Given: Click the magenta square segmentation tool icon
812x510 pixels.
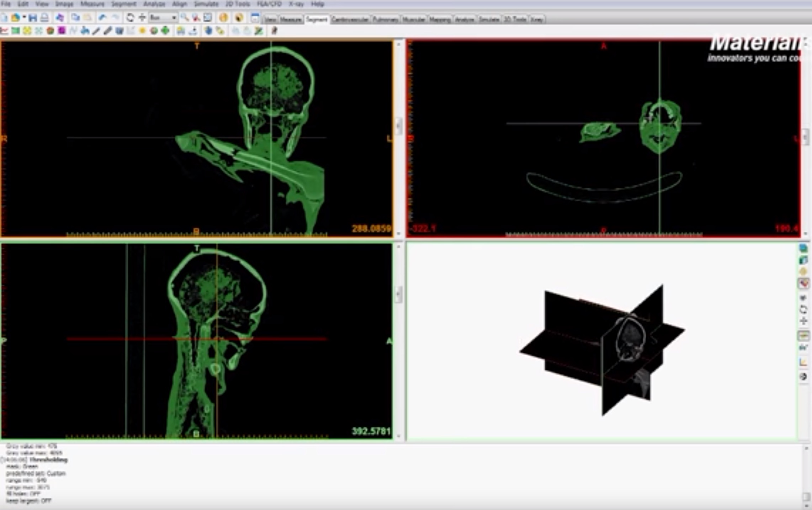Looking at the screenshot, I should (62, 31).
